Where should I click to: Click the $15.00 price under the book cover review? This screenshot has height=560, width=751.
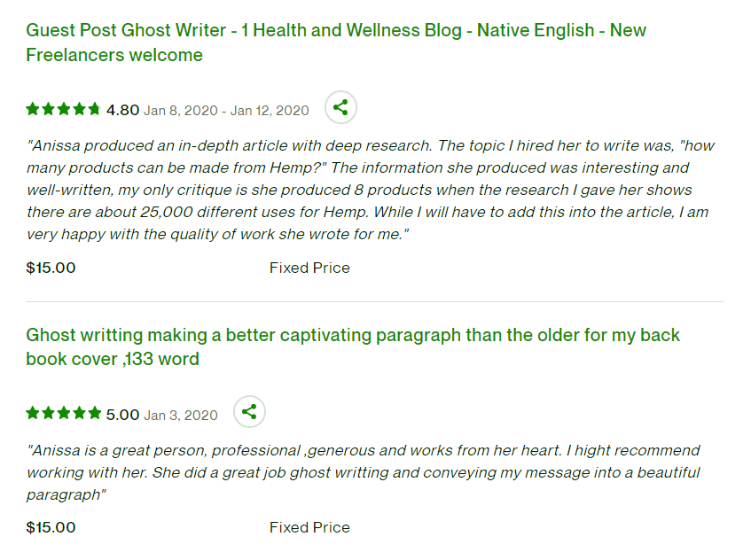pyautogui.click(x=51, y=527)
